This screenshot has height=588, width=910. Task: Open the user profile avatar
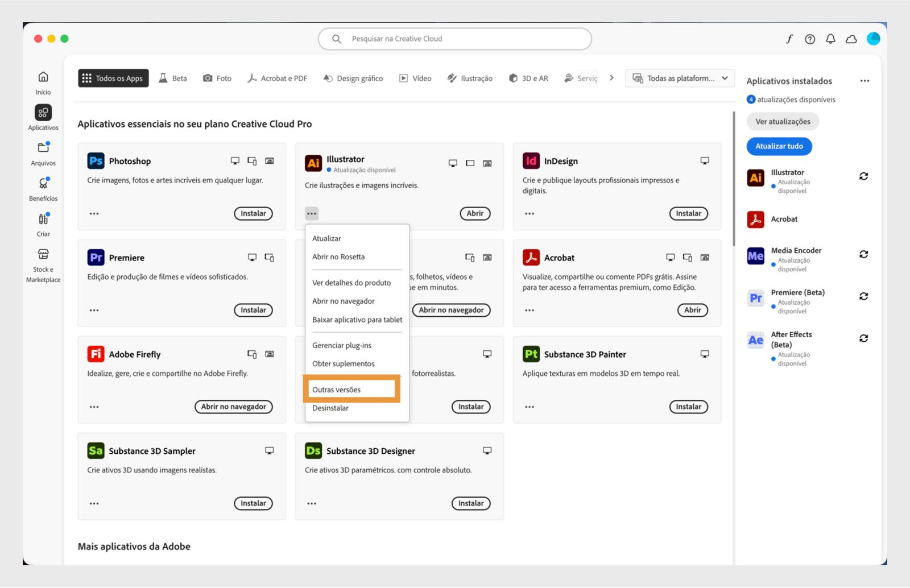(x=873, y=39)
